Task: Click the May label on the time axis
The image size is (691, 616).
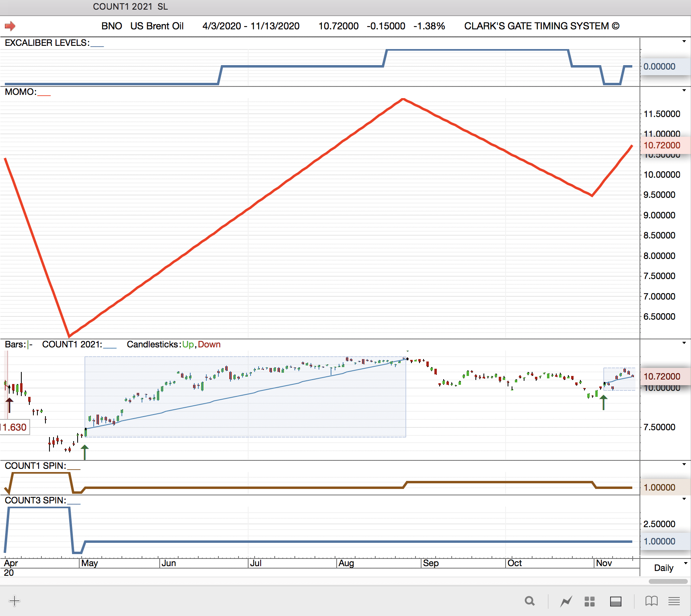Action: click(x=90, y=563)
